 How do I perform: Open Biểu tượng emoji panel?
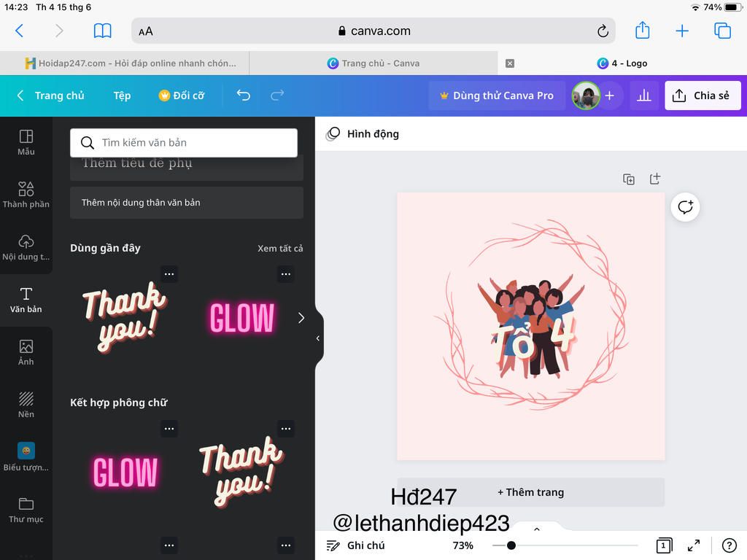click(26, 457)
